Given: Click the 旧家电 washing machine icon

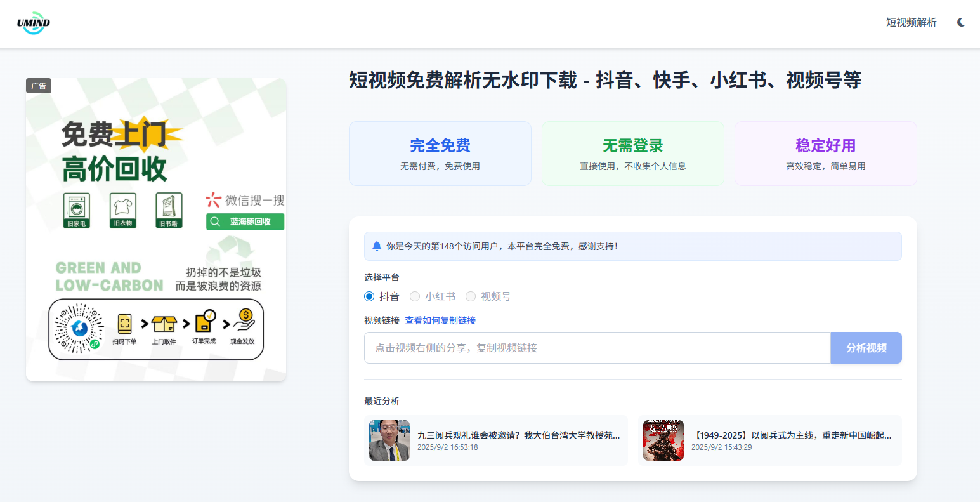Looking at the screenshot, I should 77,209.
